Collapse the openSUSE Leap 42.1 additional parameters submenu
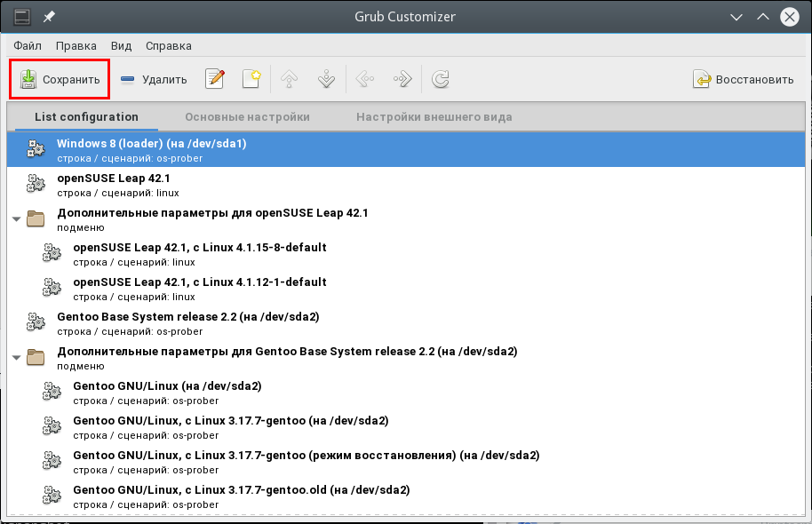Screen dimensions: 812x524 click(x=17, y=219)
